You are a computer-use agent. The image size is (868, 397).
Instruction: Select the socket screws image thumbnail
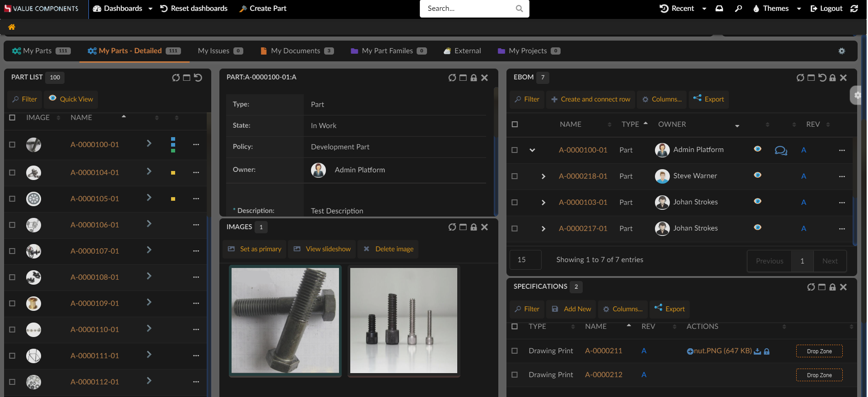[x=404, y=320]
